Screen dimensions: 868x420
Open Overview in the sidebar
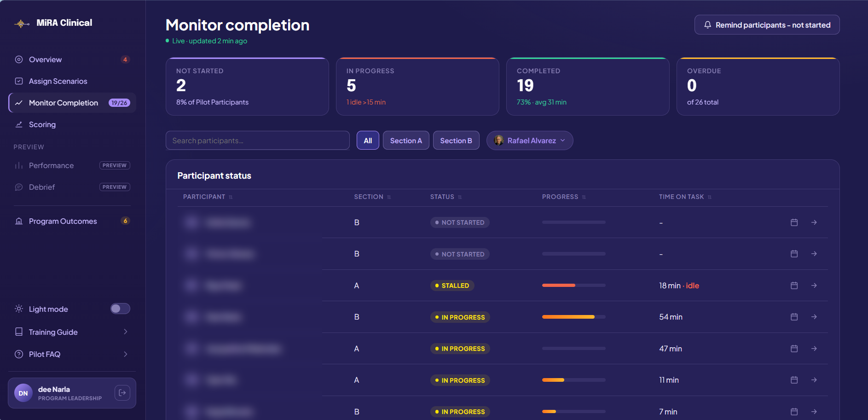(72, 59)
